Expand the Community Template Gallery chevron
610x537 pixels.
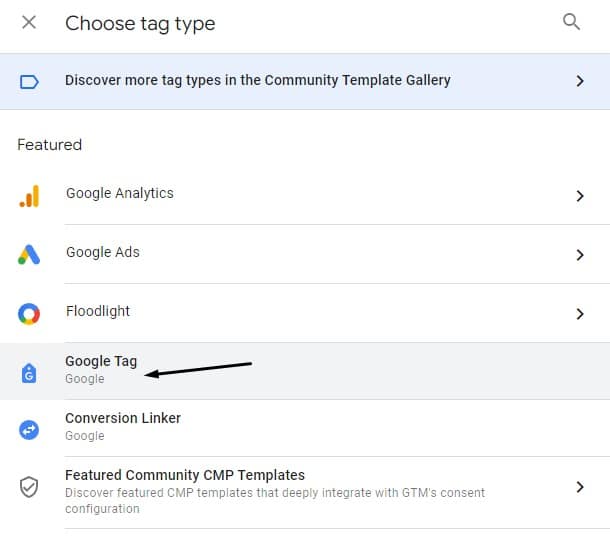click(x=580, y=81)
